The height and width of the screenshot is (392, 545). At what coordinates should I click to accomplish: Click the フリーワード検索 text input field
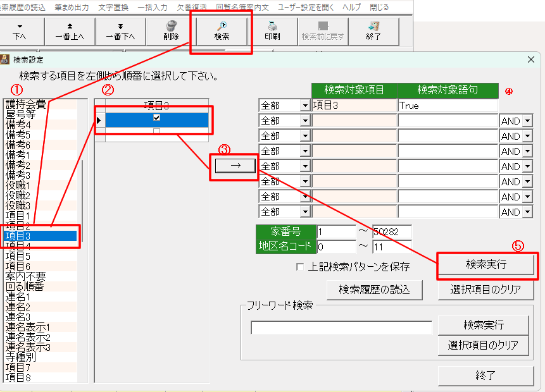(341, 327)
